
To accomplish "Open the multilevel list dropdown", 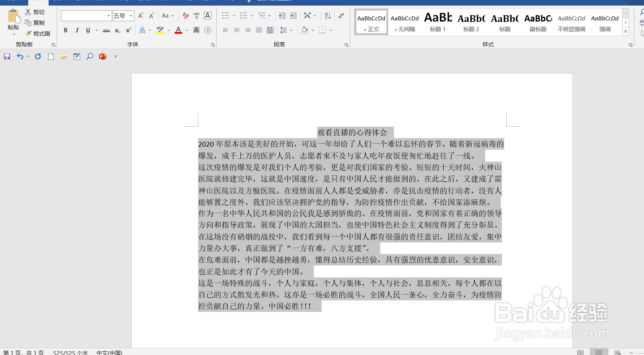I will coord(269,16).
